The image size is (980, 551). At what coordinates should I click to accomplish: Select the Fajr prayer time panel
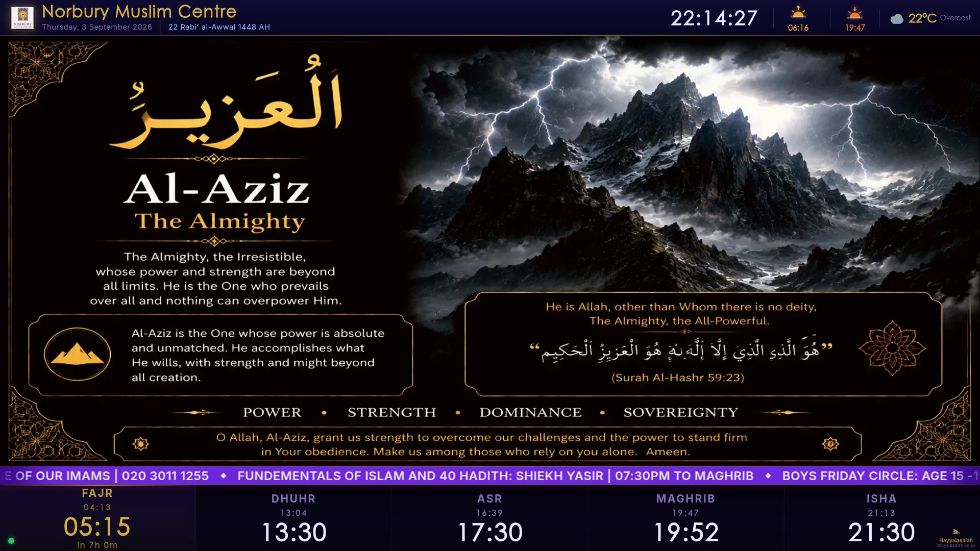tap(97, 518)
